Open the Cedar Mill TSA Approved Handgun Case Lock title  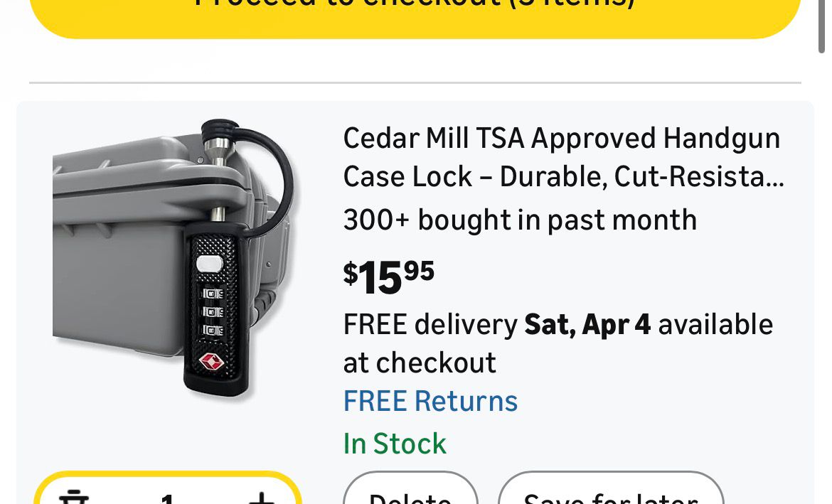tap(562, 157)
